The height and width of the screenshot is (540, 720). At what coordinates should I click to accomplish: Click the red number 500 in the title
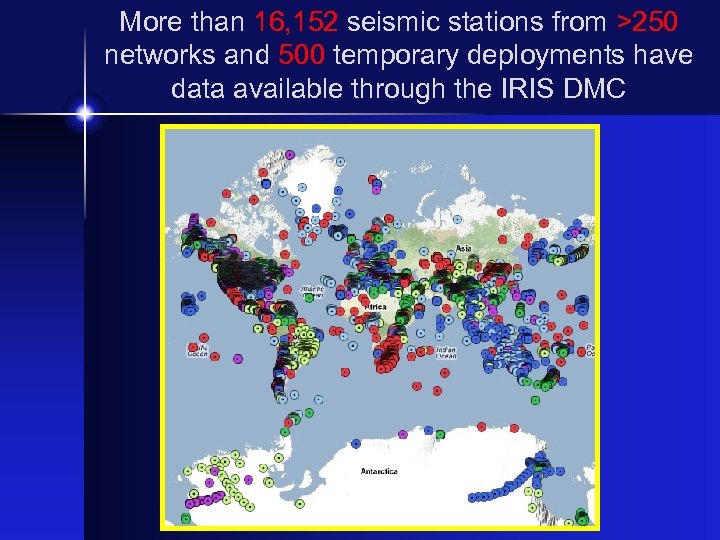click(x=301, y=55)
